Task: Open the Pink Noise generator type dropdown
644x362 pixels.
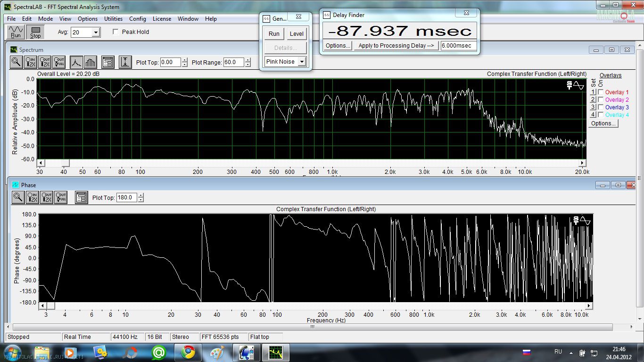Action: click(x=302, y=62)
